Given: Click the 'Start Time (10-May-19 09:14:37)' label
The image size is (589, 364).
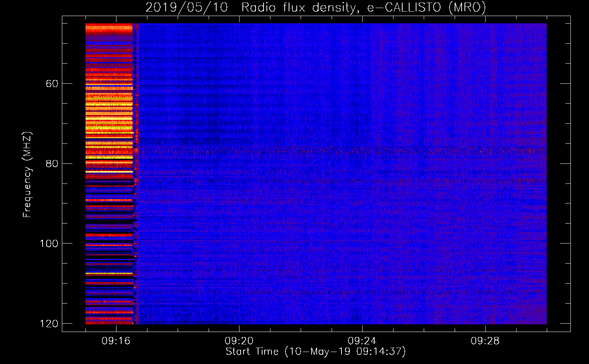Looking at the screenshot, I should tap(316, 352).
